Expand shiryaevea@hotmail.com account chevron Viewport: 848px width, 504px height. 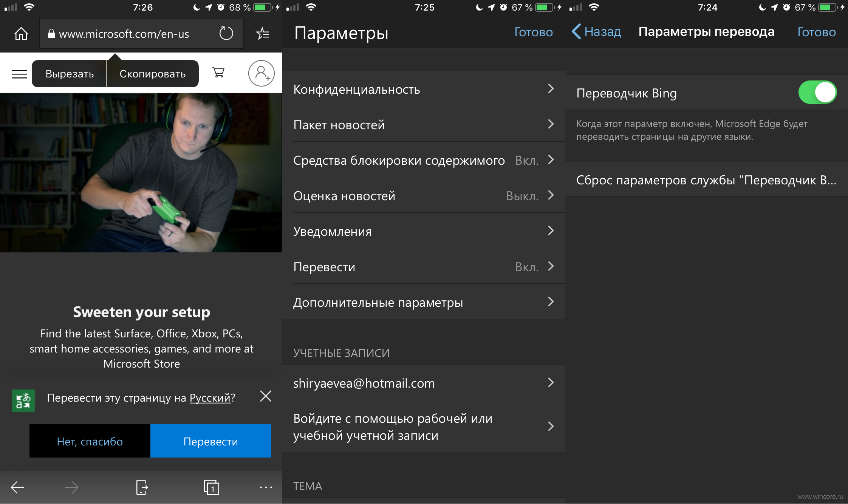[x=551, y=382]
